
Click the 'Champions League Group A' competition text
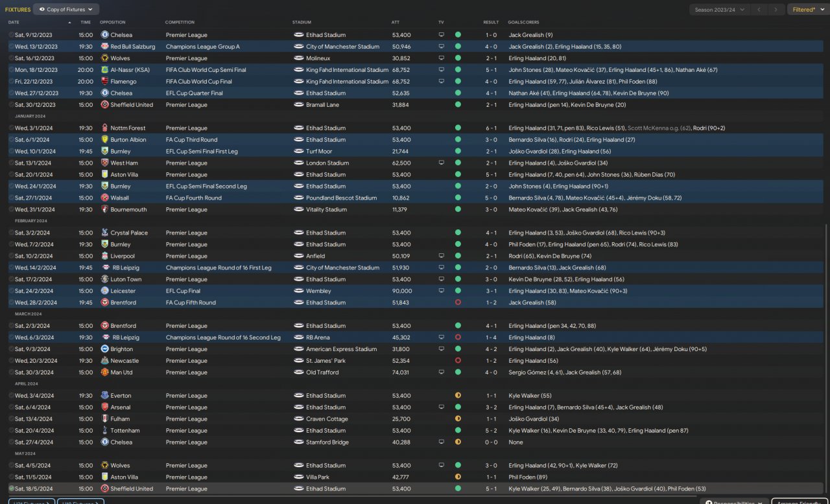tap(202, 47)
